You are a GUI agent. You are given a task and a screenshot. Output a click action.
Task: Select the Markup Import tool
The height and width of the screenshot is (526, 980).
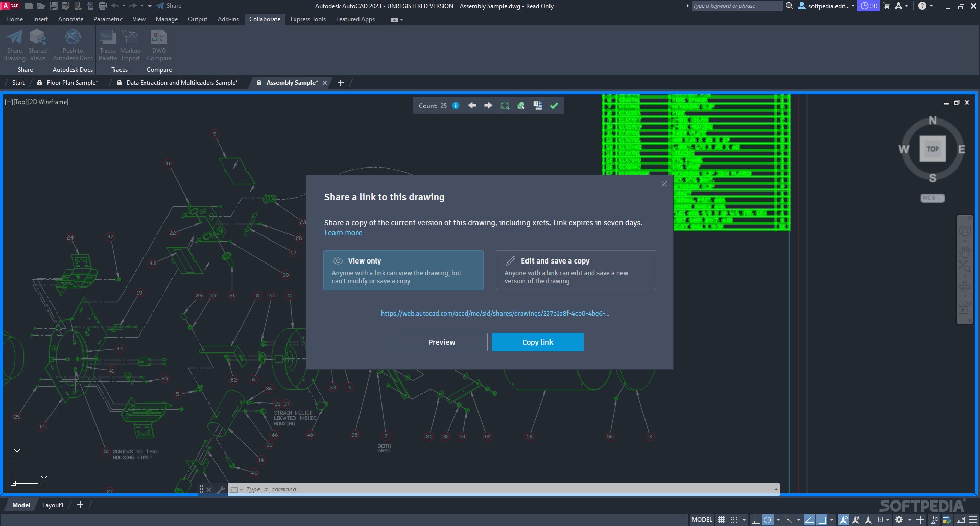tap(130, 45)
